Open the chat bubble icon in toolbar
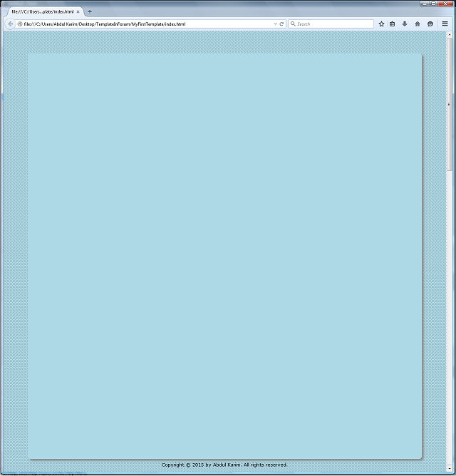This screenshot has height=476, width=456. click(x=430, y=24)
